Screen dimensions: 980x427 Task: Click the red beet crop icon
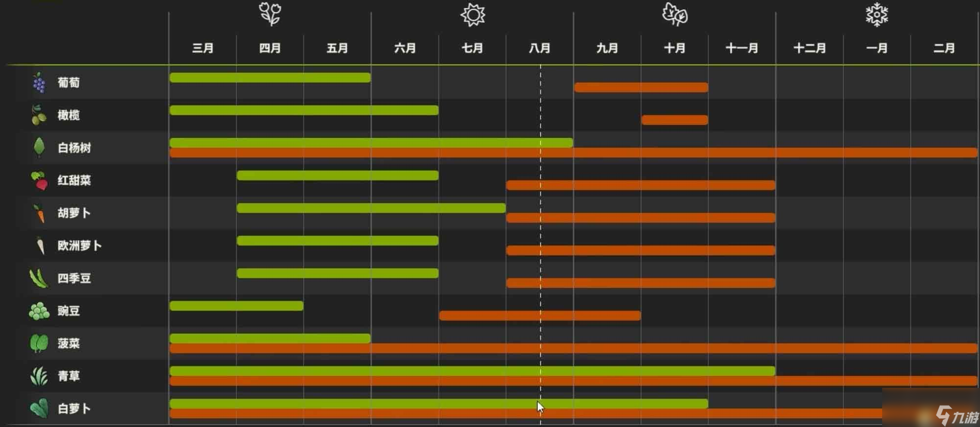(39, 180)
